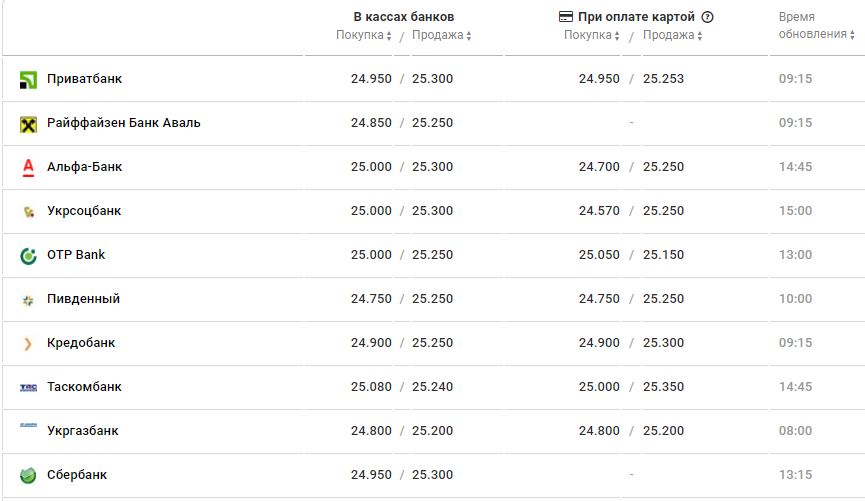Open the Укргазбанк bank link
This screenshot has width=865, height=501.
82,431
